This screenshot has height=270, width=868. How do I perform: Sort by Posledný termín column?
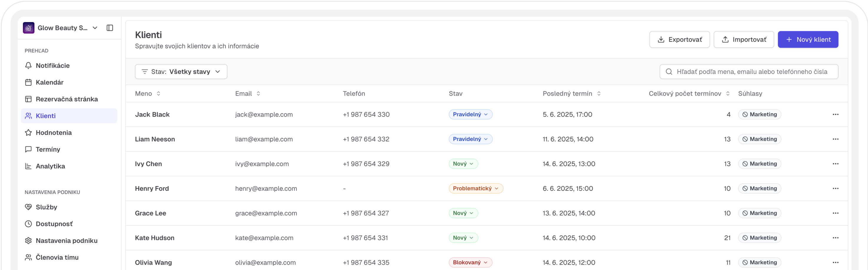point(599,93)
